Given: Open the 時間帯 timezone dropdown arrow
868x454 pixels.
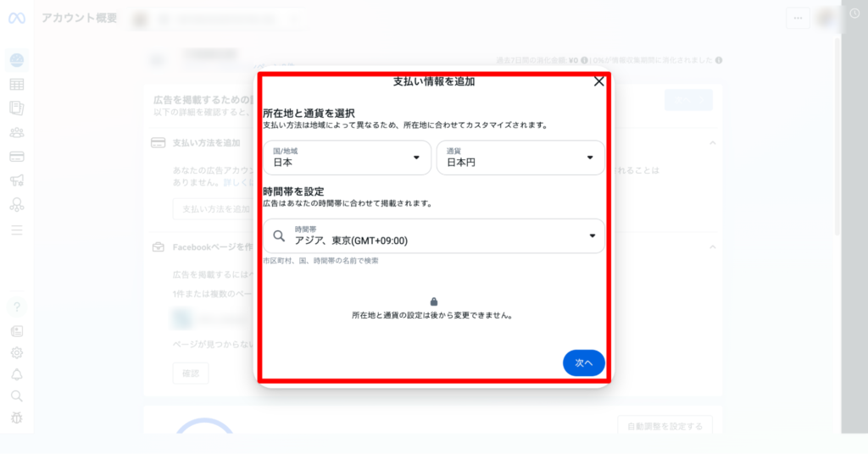Looking at the screenshot, I should [x=592, y=236].
